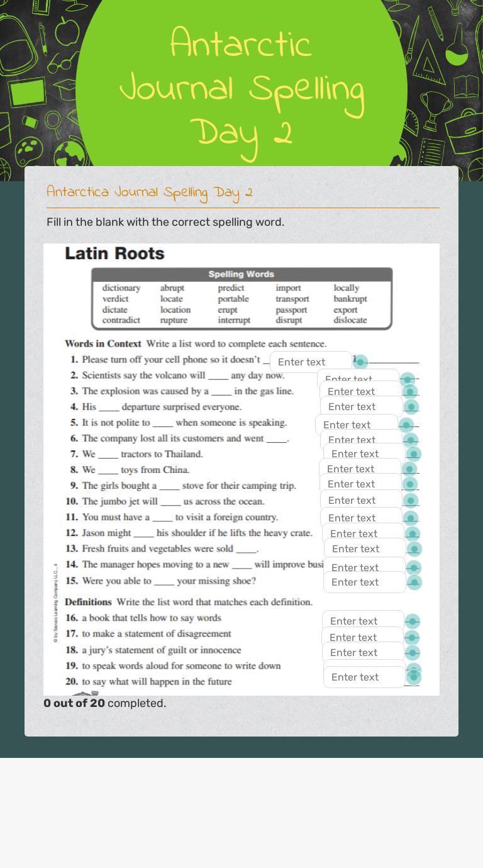
Task: Click the answer box for the camping trip stove sentence
Action: 360,484
